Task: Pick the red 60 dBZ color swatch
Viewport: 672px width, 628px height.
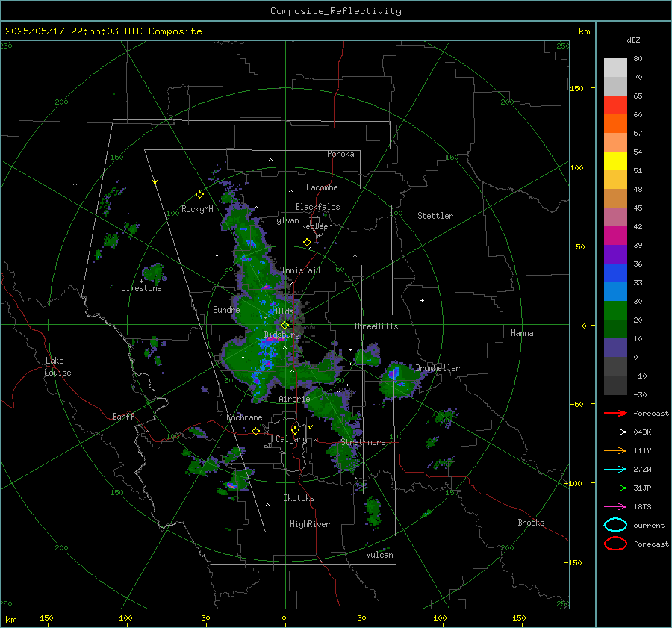Action: coord(615,105)
